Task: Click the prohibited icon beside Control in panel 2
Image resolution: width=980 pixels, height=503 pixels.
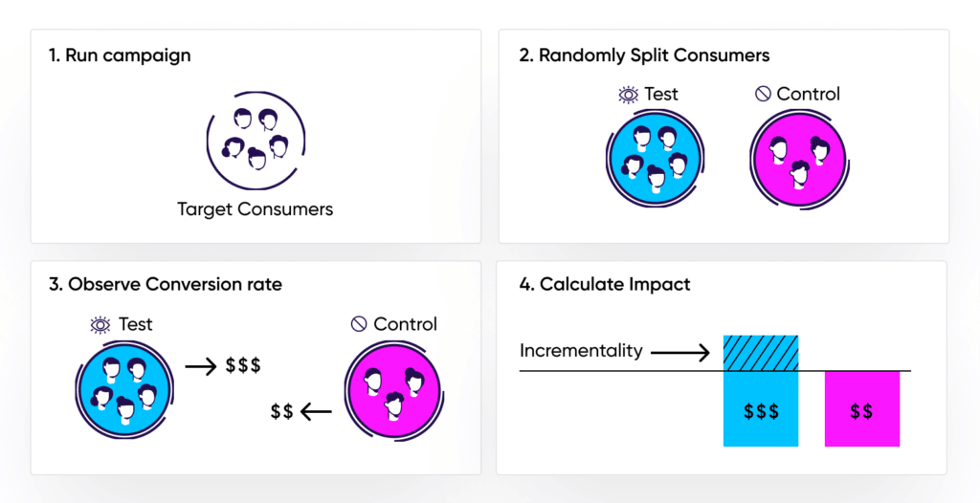Action: tap(763, 95)
